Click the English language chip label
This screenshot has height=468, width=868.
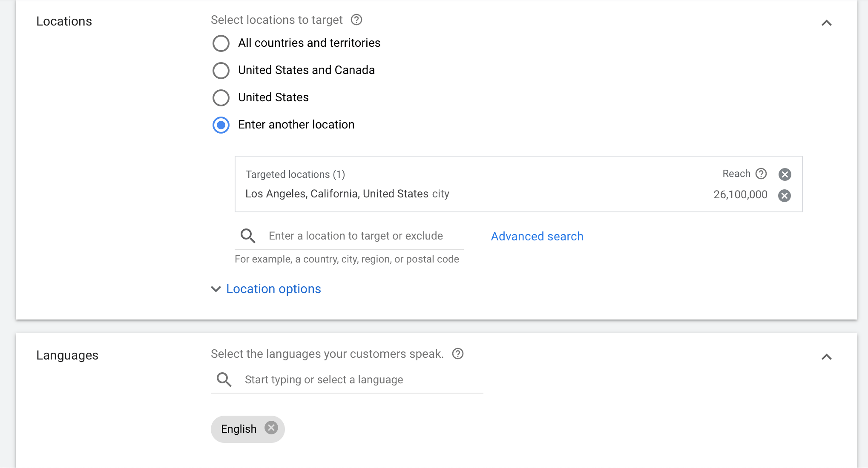click(239, 428)
